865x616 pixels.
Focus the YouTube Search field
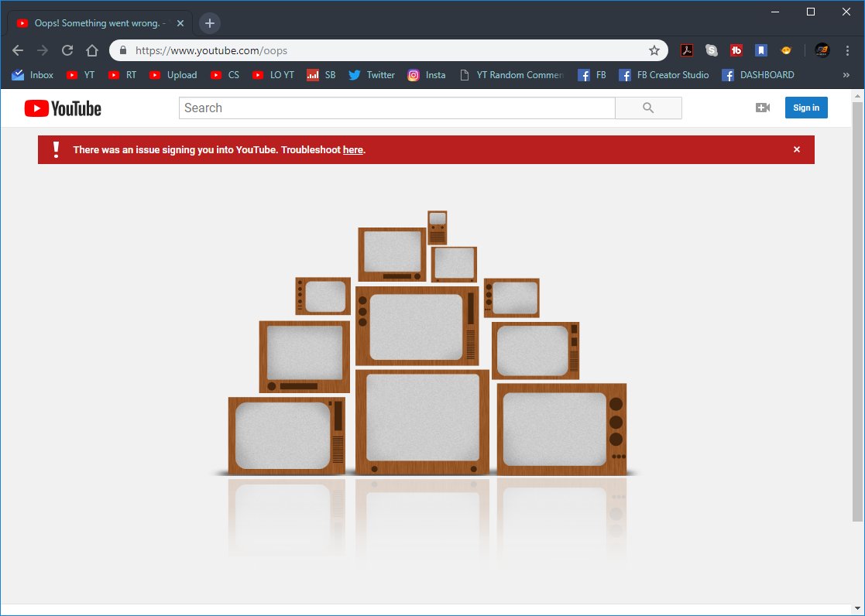[x=396, y=108]
